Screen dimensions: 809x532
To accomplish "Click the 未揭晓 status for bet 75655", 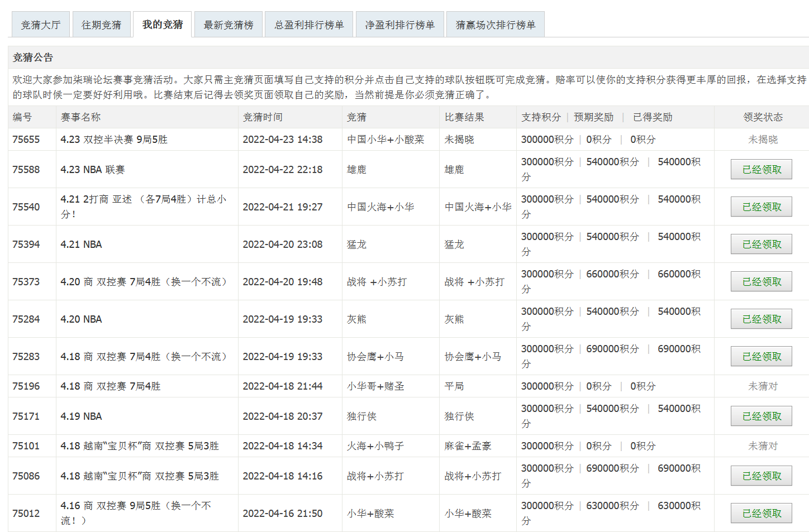I will click(x=763, y=140).
